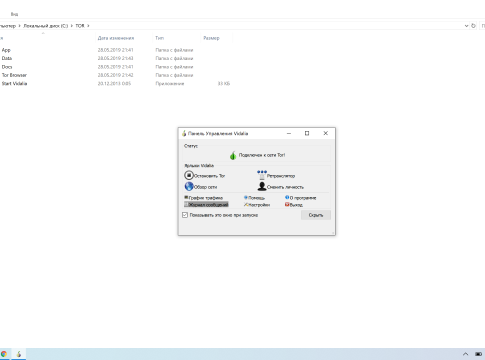Sort by the Дата изменения column

[116, 38]
